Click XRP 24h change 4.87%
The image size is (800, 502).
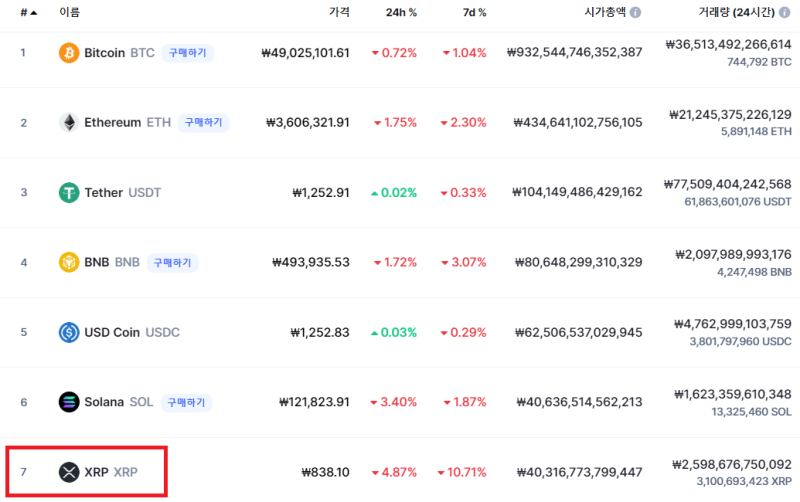click(x=394, y=472)
